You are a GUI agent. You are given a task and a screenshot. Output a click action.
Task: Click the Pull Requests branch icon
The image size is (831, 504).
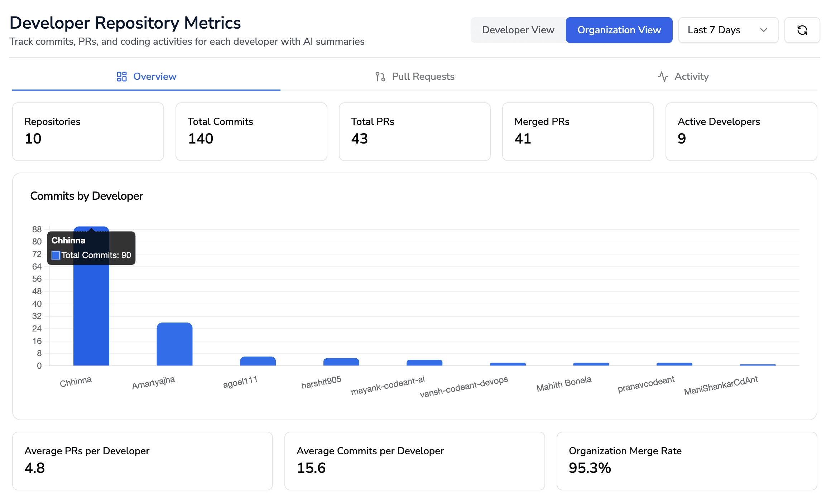[x=380, y=77]
